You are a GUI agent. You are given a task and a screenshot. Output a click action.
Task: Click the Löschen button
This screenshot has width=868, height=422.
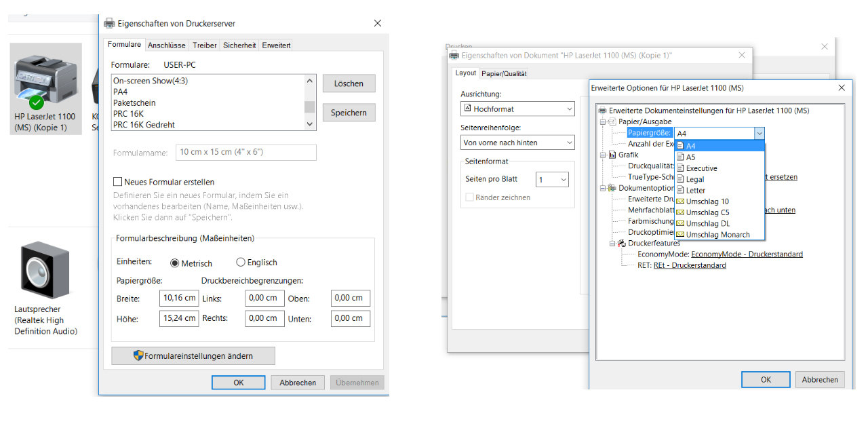point(349,83)
